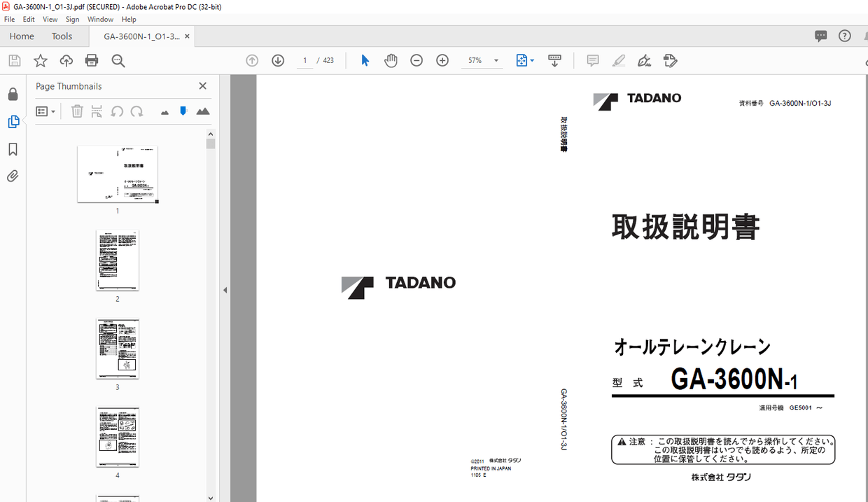Open the Attachments panel
The width and height of the screenshot is (868, 502).
pyautogui.click(x=13, y=175)
